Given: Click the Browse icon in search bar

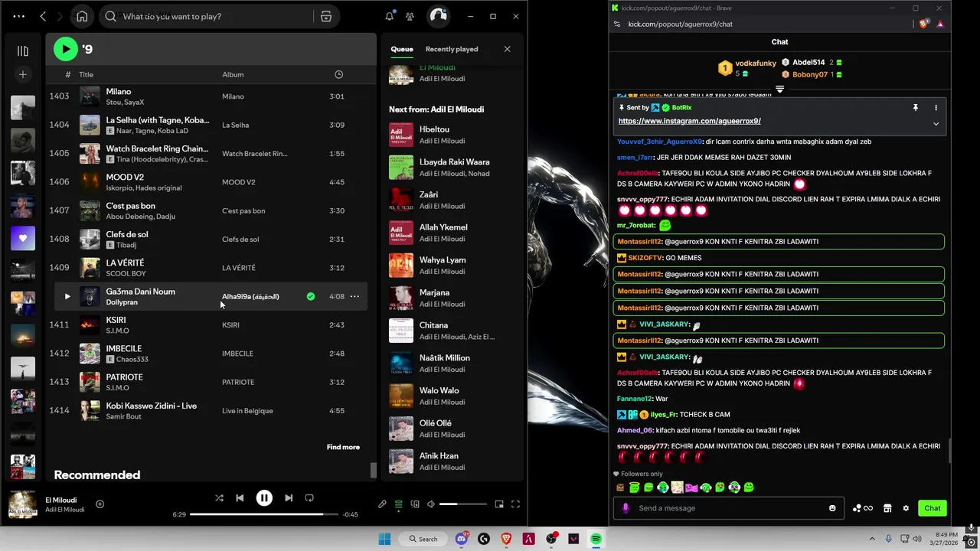Looking at the screenshot, I should pyautogui.click(x=326, y=16).
